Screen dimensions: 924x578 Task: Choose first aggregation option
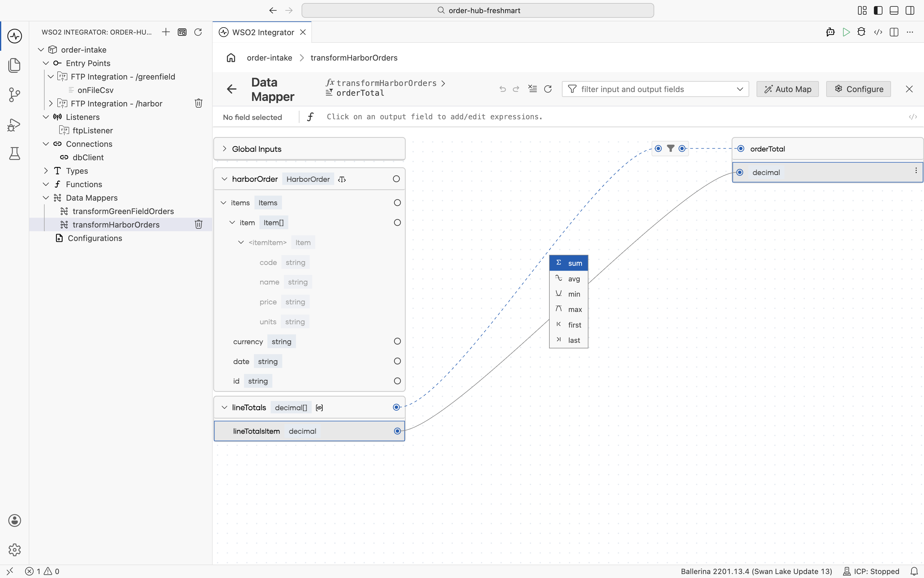pos(569,325)
